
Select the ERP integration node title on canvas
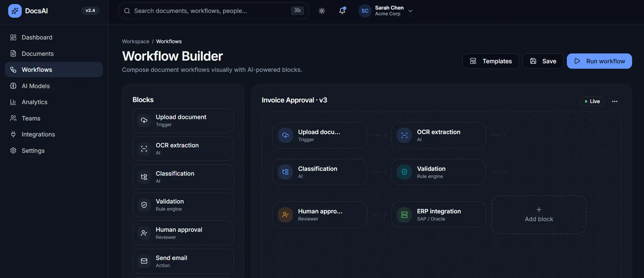coord(439,211)
